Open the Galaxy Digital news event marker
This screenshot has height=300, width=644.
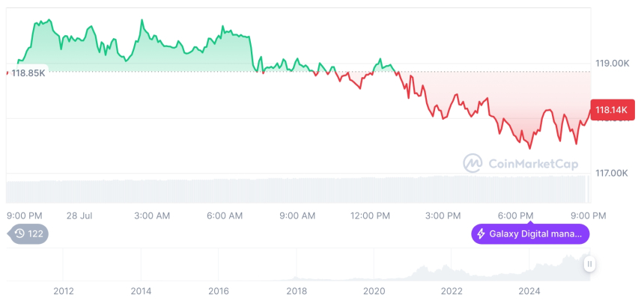[x=530, y=234]
